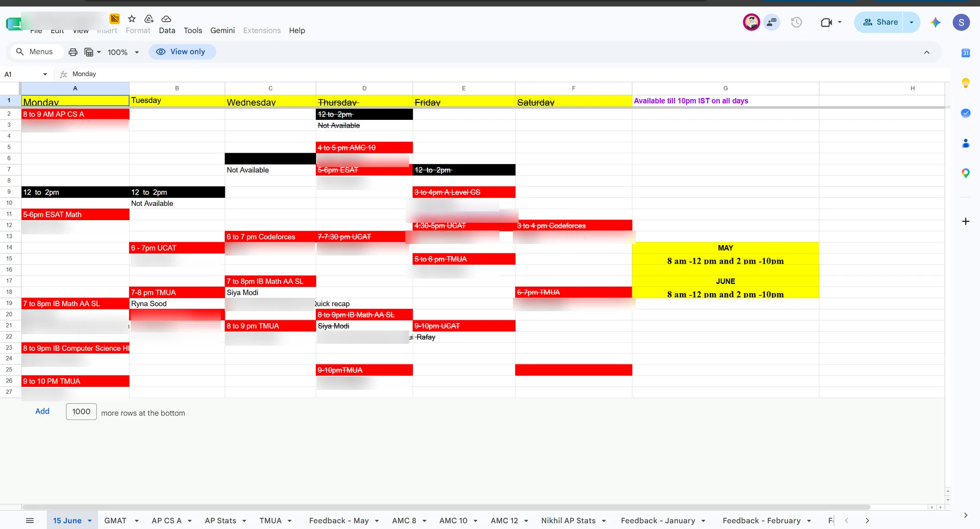Switch to the Feedback - January tab
This screenshot has height=529, width=980.
658,521
